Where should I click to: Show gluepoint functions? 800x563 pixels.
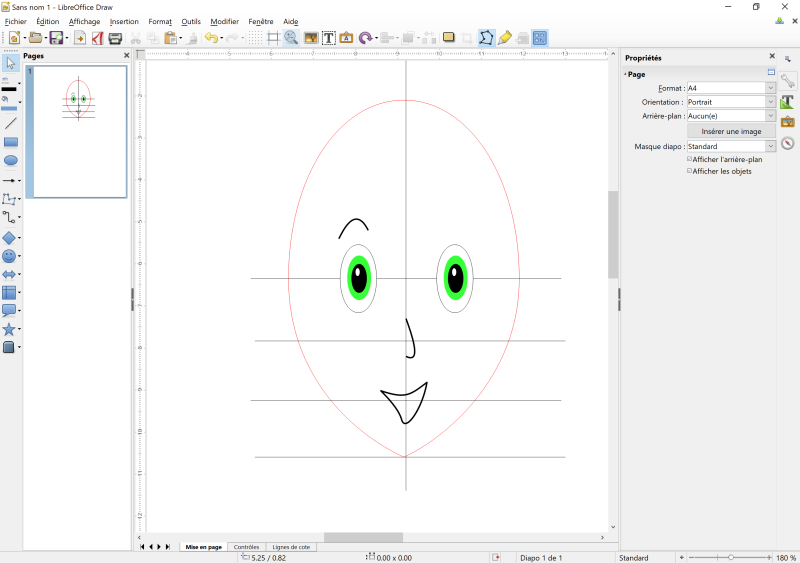505,38
